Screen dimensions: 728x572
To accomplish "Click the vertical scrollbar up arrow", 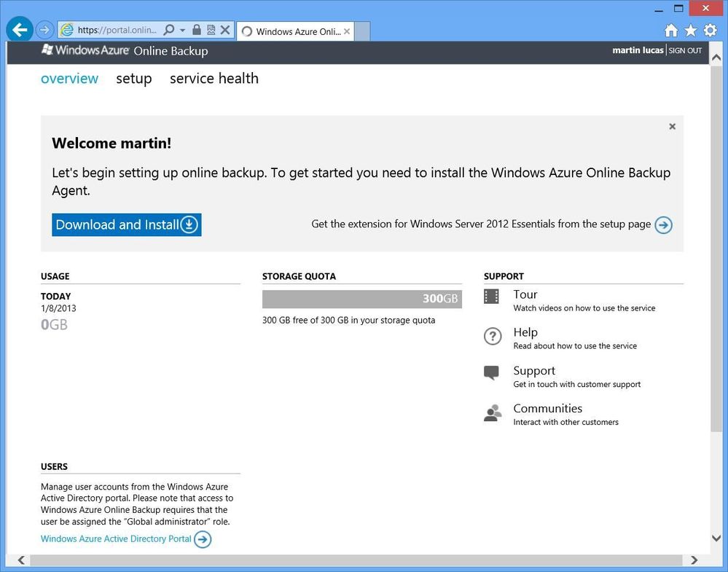I will point(716,58).
